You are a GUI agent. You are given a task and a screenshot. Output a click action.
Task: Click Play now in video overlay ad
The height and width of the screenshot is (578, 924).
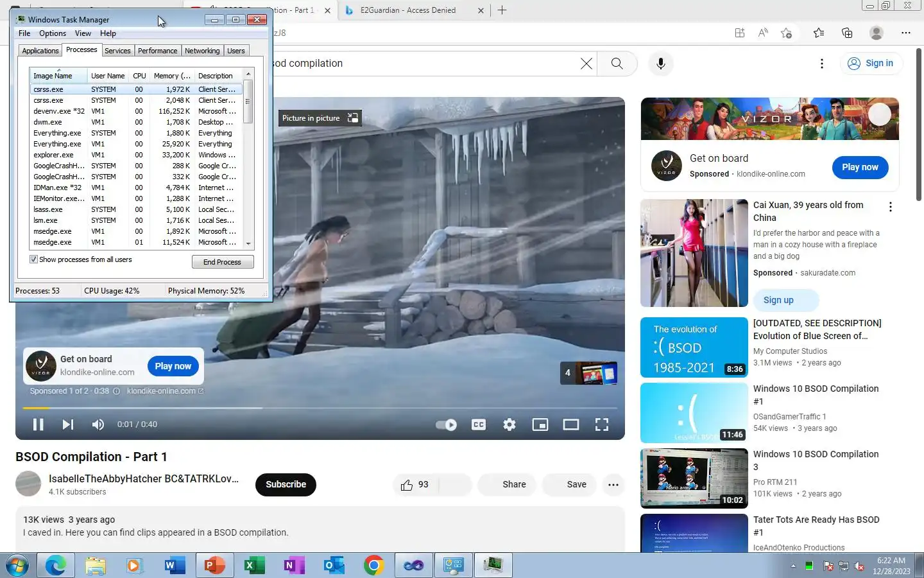point(173,366)
